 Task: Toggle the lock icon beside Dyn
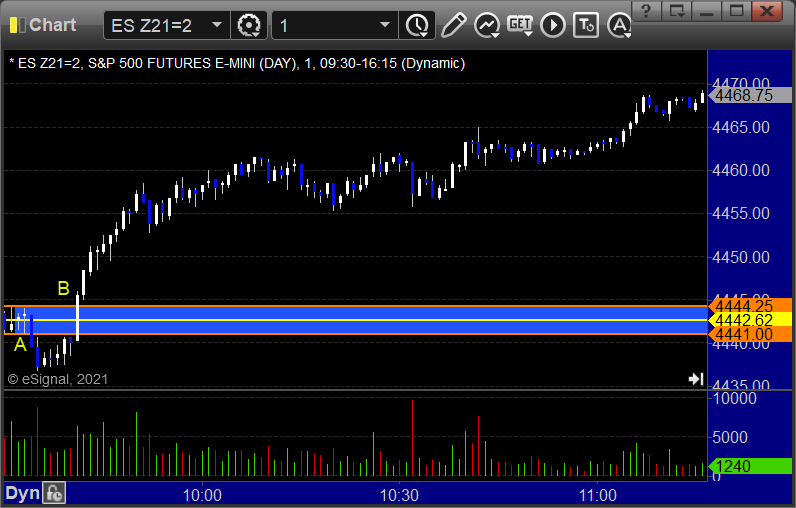[x=54, y=493]
